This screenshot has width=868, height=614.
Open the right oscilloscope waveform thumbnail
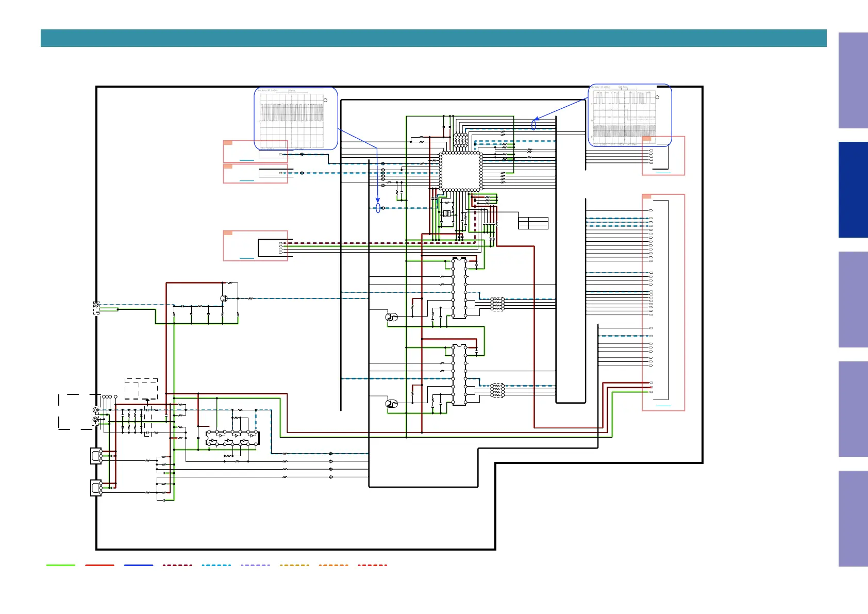point(630,115)
